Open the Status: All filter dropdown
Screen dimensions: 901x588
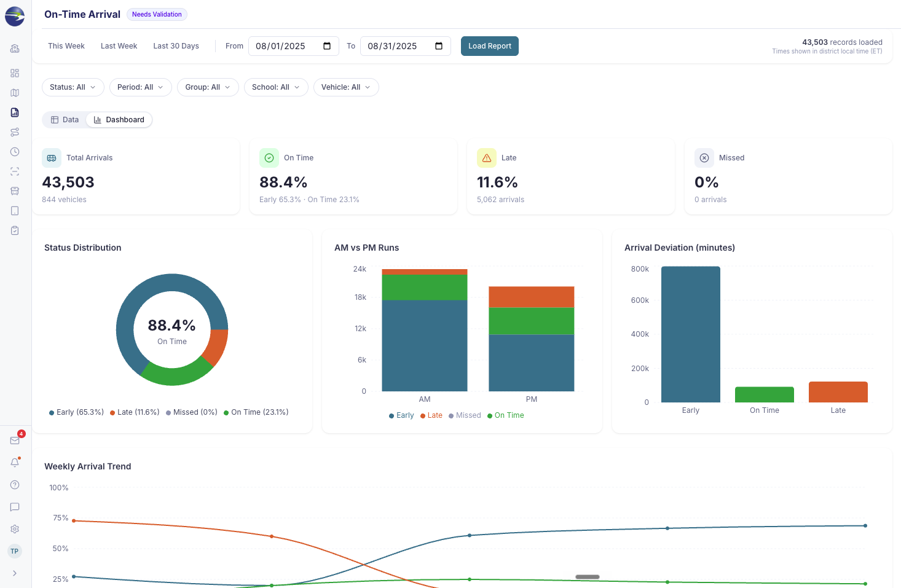click(73, 87)
